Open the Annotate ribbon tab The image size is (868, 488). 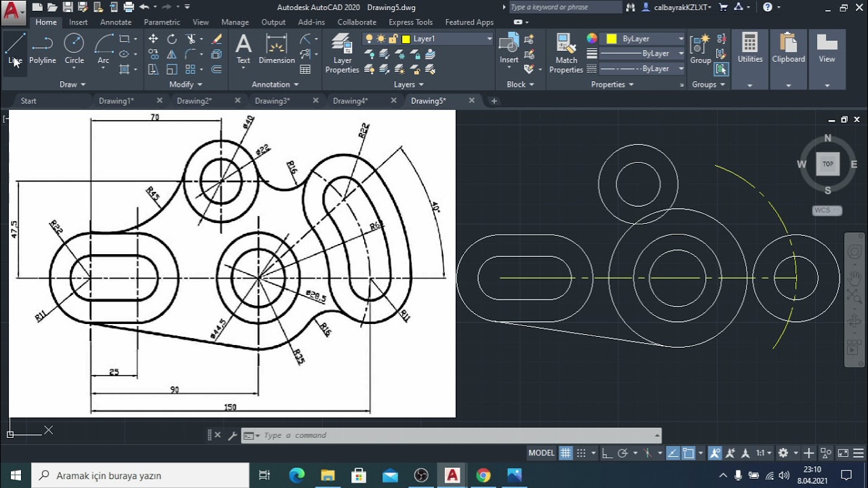(x=116, y=22)
